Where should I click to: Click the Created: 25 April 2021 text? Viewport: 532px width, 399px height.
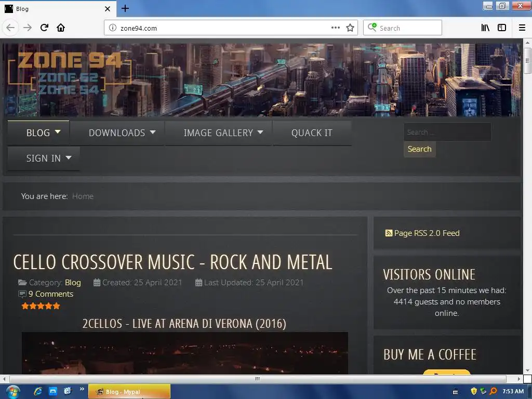(x=142, y=282)
